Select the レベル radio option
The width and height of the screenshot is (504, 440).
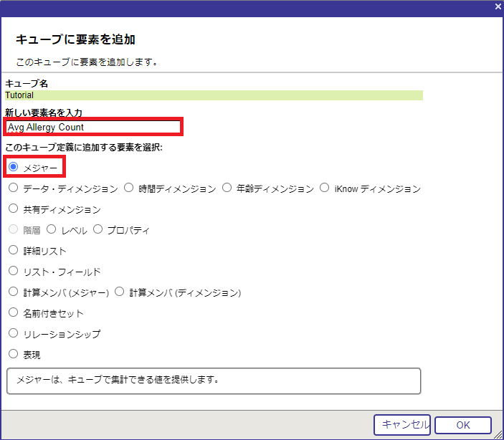[x=51, y=230]
